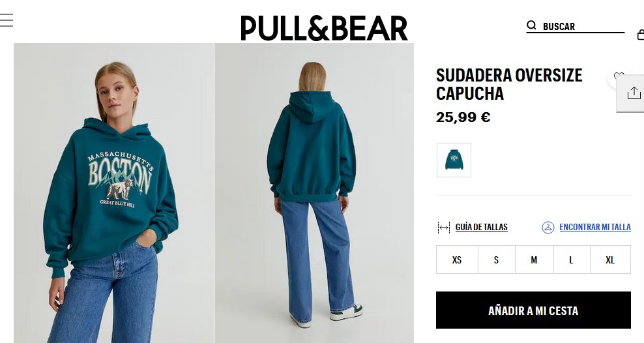Open the hamburger navigation menu
The height and width of the screenshot is (343, 644).
pos(6,20)
